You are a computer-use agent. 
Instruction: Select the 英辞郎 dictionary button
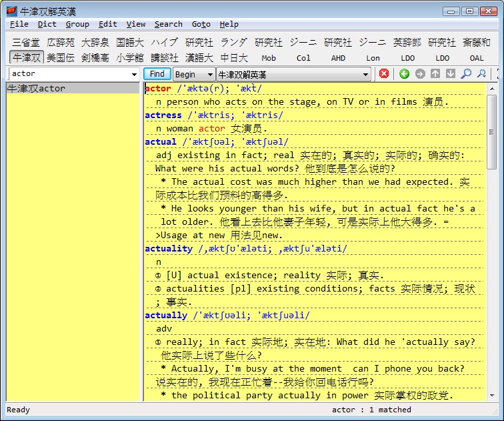pyautogui.click(x=407, y=42)
